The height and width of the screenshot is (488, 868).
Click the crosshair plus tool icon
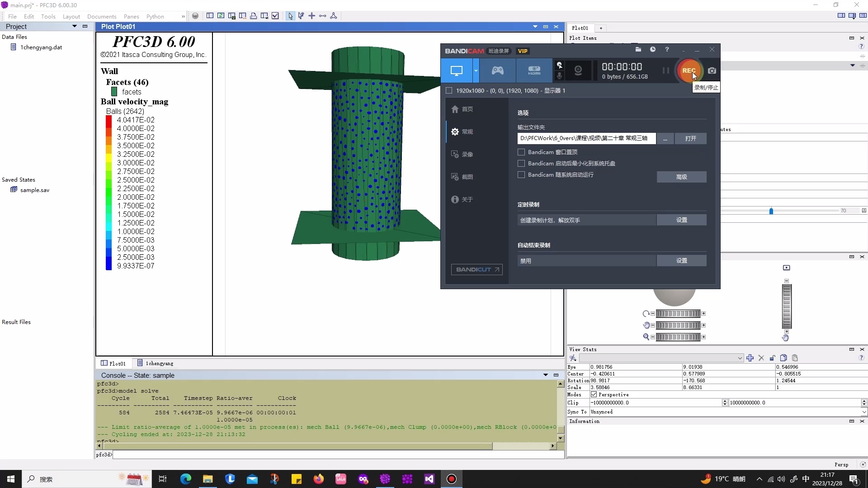pyautogui.click(x=311, y=16)
